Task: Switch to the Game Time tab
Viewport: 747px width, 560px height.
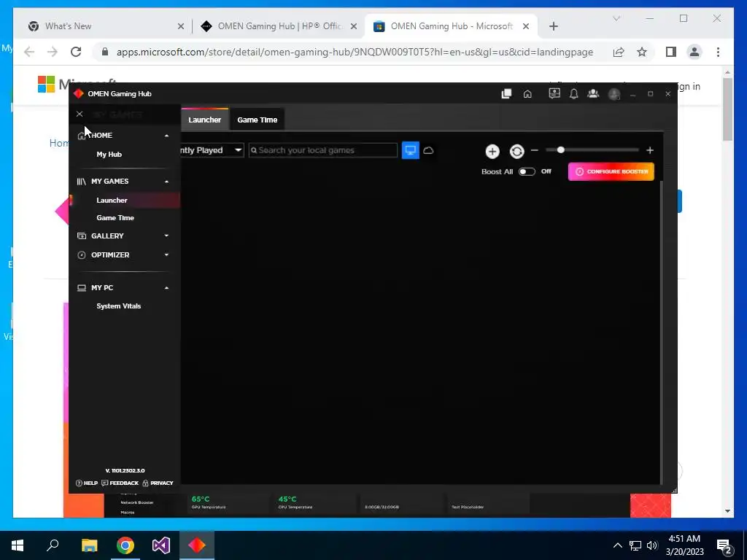Action: (x=258, y=120)
